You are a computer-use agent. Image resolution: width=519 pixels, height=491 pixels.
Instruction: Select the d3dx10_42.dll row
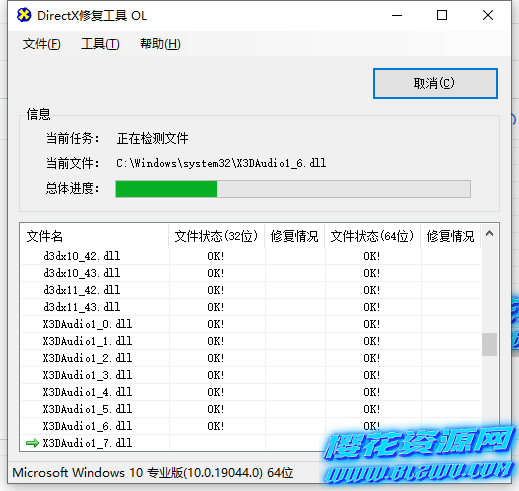pos(251,256)
